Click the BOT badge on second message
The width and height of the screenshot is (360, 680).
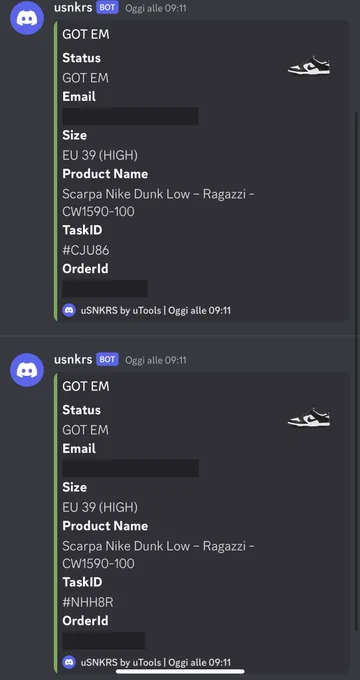107,360
